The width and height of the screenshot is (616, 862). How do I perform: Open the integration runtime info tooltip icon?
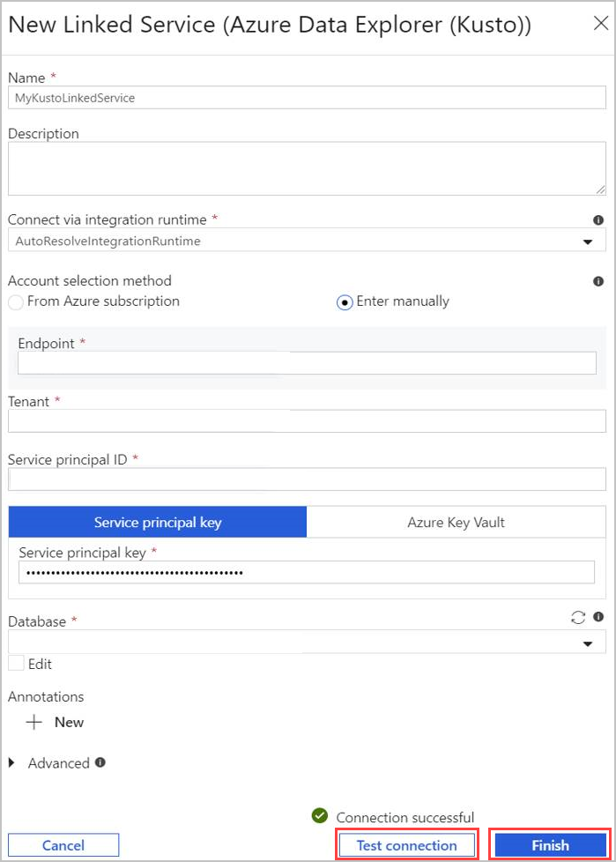(598, 219)
